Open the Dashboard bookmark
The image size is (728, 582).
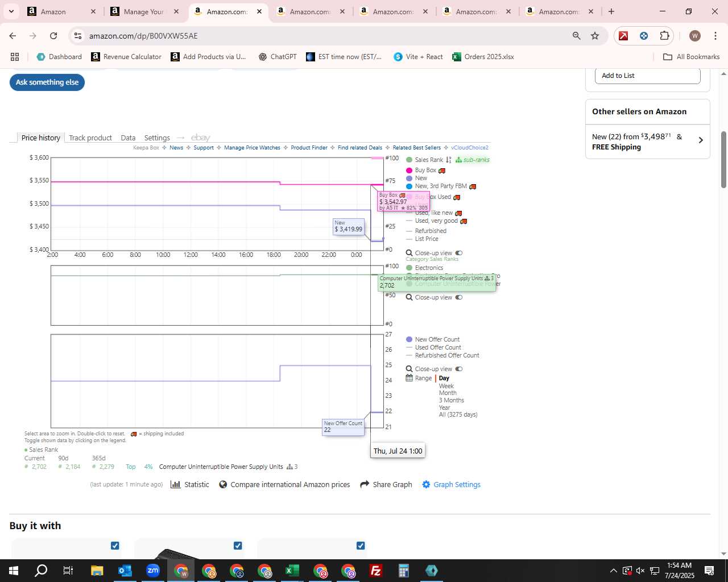click(x=59, y=57)
